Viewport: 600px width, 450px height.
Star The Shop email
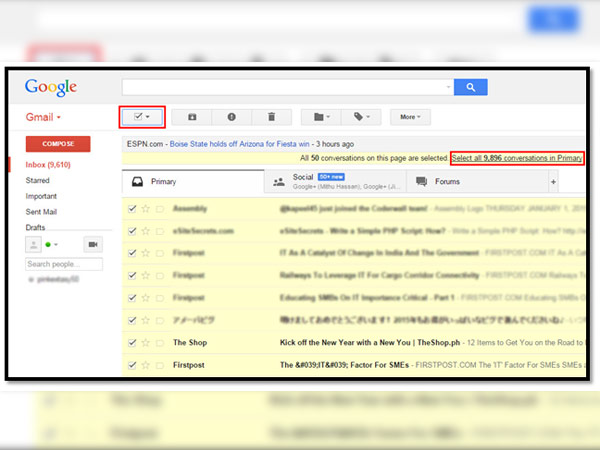click(x=145, y=343)
